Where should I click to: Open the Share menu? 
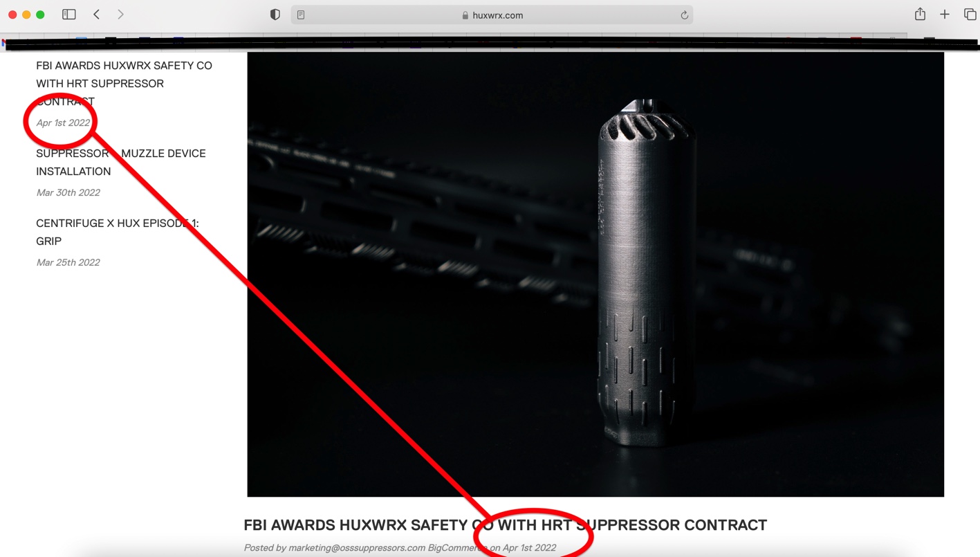click(920, 14)
